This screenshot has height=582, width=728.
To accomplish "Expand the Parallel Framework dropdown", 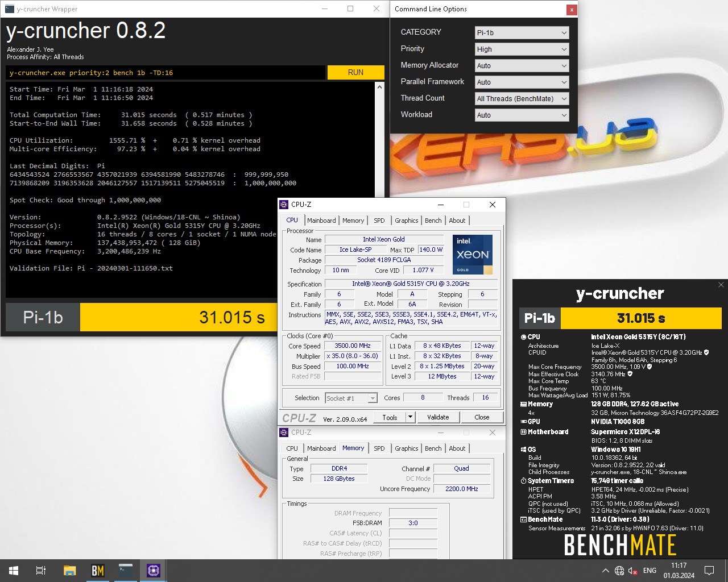I will [522, 82].
